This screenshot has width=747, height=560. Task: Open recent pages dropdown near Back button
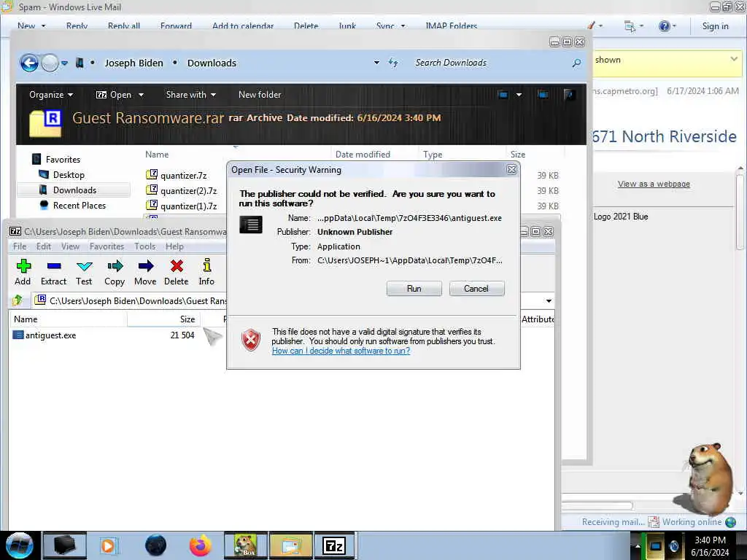coord(64,63)
